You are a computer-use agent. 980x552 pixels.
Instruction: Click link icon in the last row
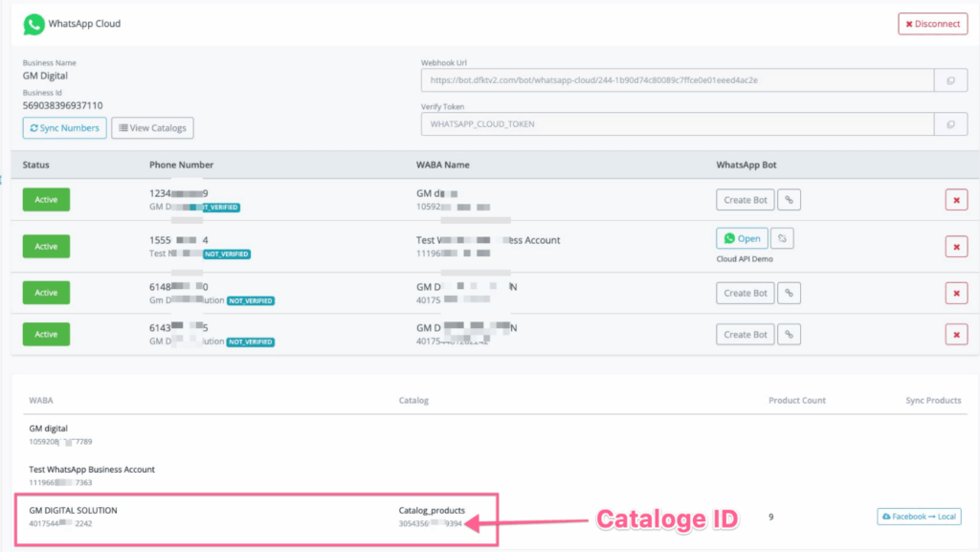[789, 334]
